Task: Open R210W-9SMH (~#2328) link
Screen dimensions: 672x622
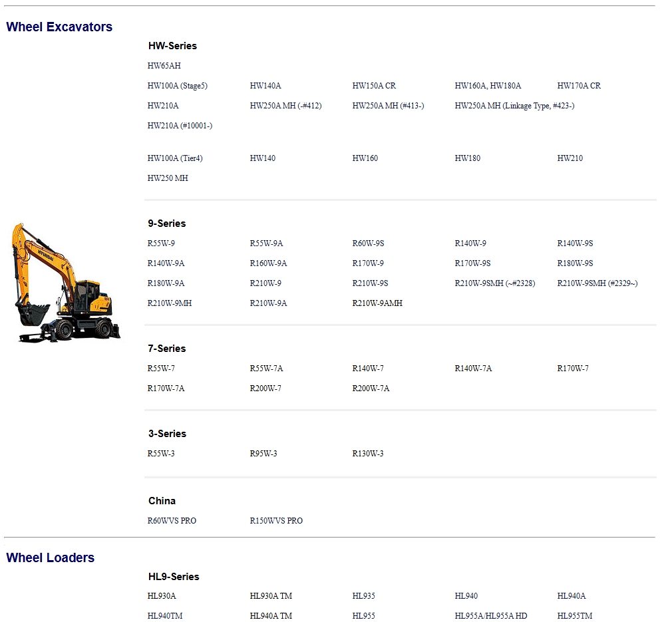Action: point(495,283)
